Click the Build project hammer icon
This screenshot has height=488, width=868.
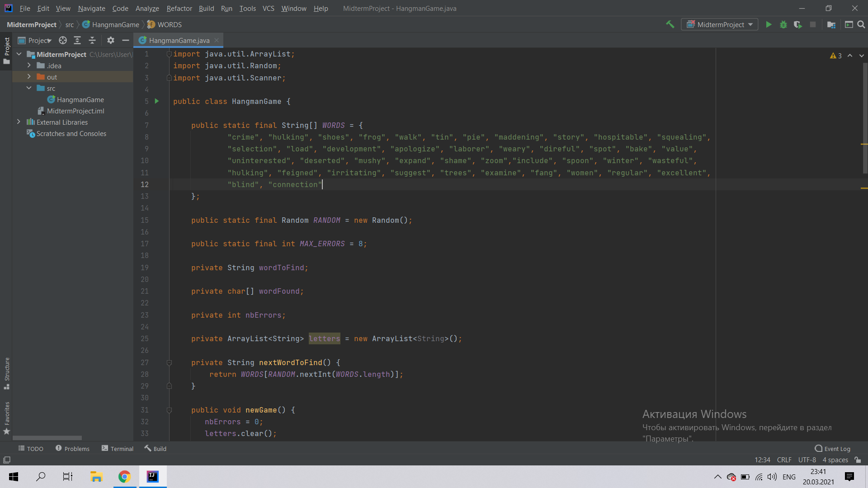[670, 24]
